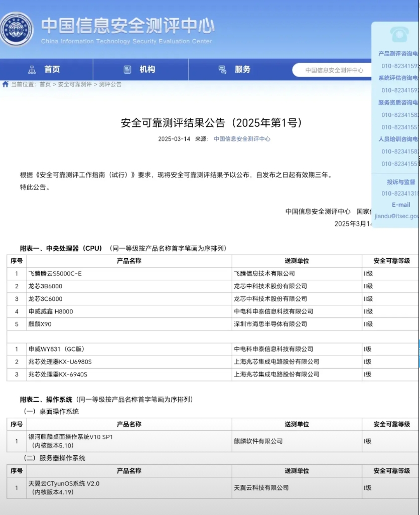Select the 产品测评咨询 heading in the contact panel
Viewport: 420px width, 515px height.
(x=398, y=54)
